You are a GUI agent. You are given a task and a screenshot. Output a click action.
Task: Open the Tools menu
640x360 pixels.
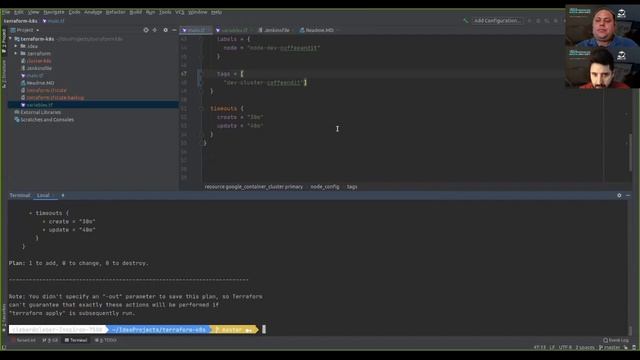(165, 12)
